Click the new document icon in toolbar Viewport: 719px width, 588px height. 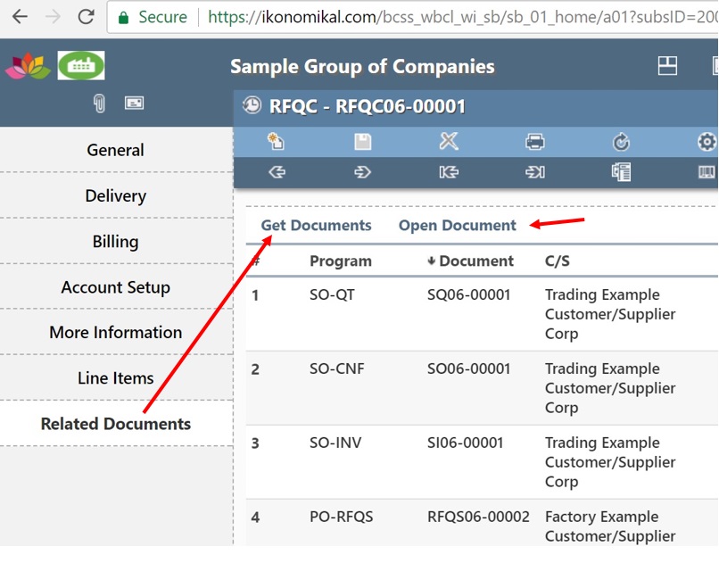[276, 141]
